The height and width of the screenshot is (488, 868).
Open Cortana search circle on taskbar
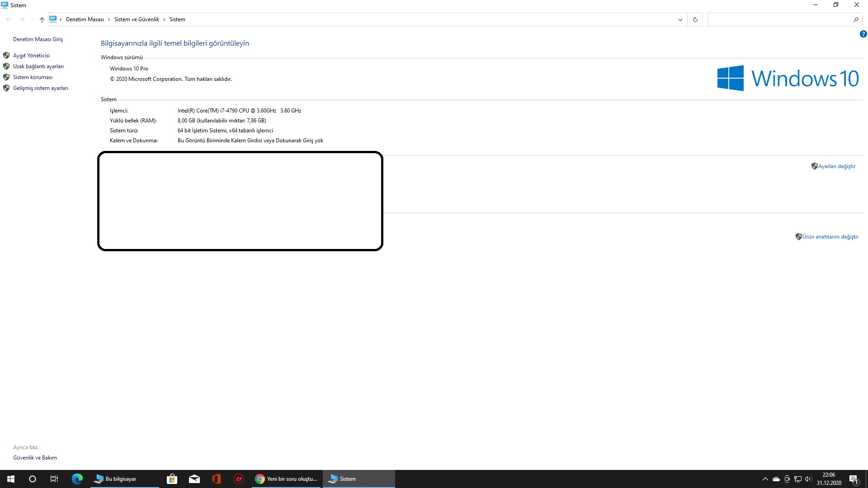pyautogui.click(x=32, y=479)
